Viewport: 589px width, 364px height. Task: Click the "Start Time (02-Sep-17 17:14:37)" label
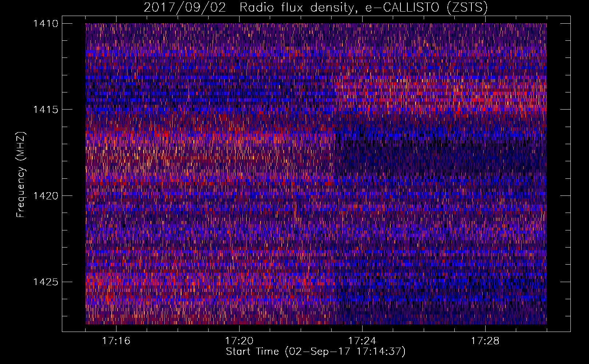pos(316,352)
